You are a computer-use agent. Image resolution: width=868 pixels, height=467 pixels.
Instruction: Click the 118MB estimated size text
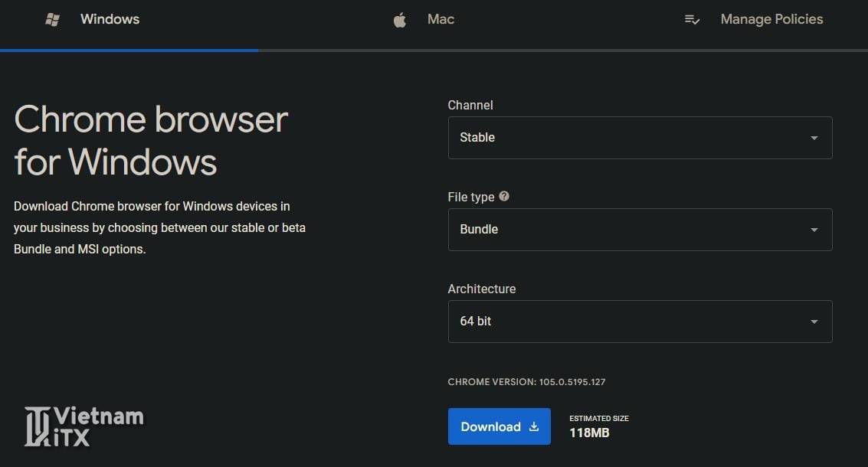pyautogui.click(x=588, y=433)
